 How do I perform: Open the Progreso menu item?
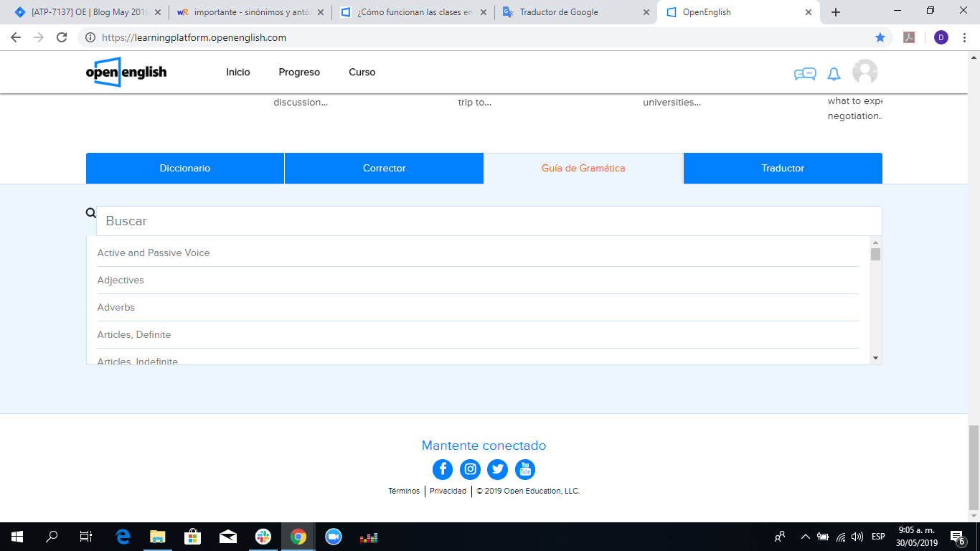[299, 72]
